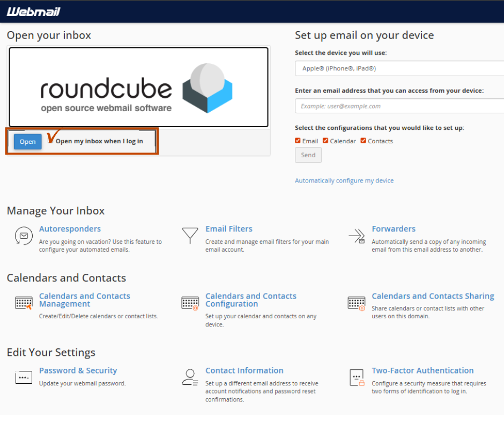The width and height of the screenshot is (504, 423).
Task: Click the email address input field
Action: point(399,106)
